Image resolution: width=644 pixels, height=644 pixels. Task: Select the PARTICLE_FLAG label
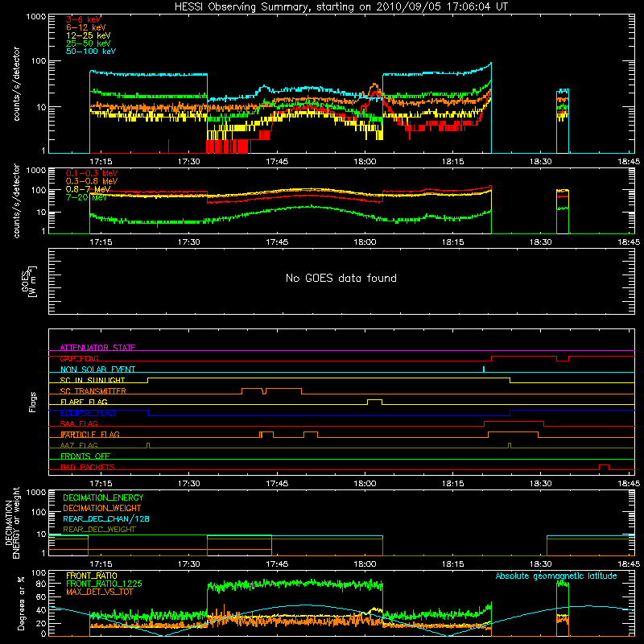(90, 434)
